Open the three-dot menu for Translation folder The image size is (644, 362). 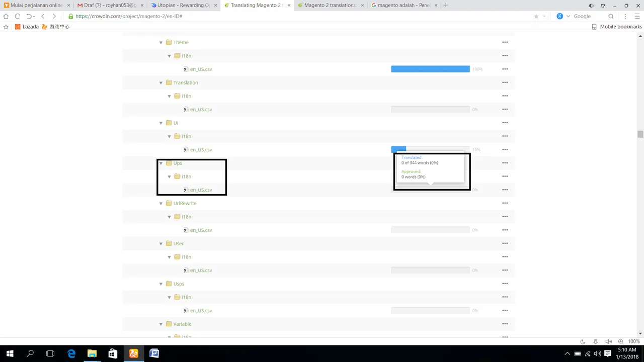[x=505, y=82]
